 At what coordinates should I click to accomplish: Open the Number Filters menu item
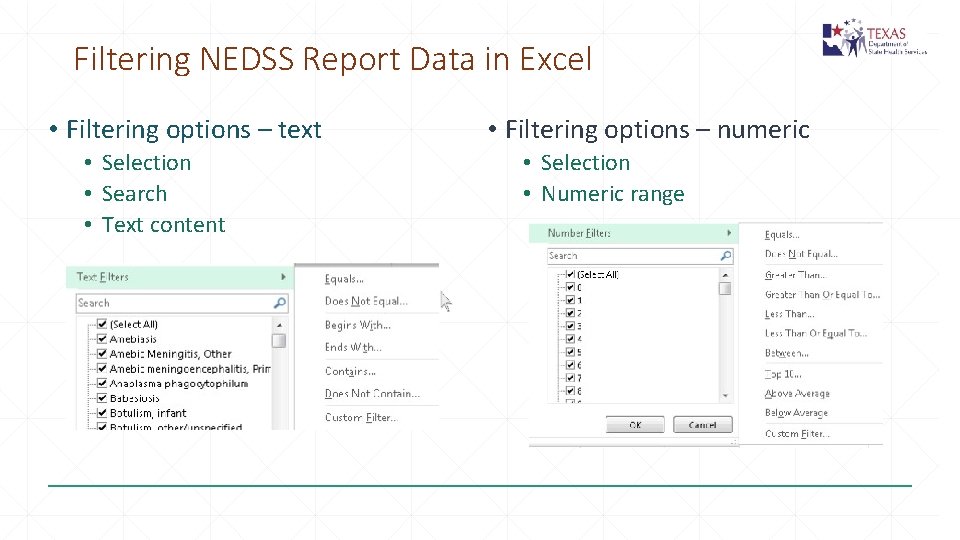634,233
